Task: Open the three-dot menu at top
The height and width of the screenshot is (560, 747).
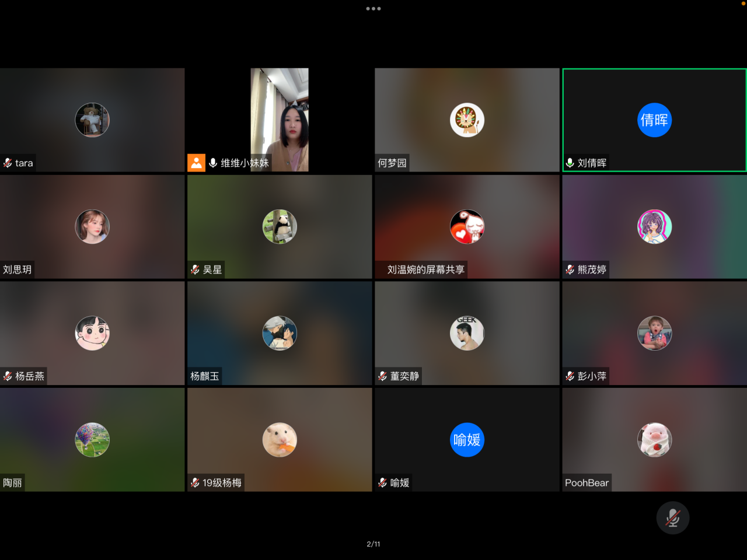Action: click(x=373, y=9)
